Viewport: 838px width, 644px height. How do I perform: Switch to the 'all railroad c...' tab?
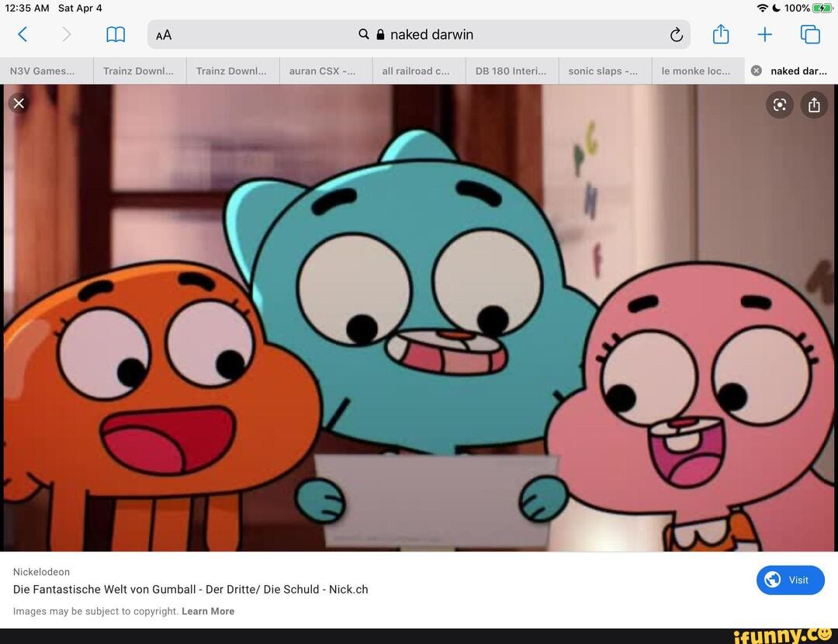[418, 71]
